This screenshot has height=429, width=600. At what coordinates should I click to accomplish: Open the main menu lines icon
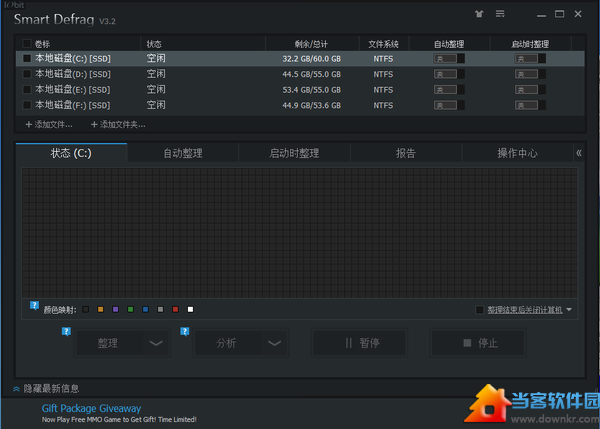click(500, 14)
